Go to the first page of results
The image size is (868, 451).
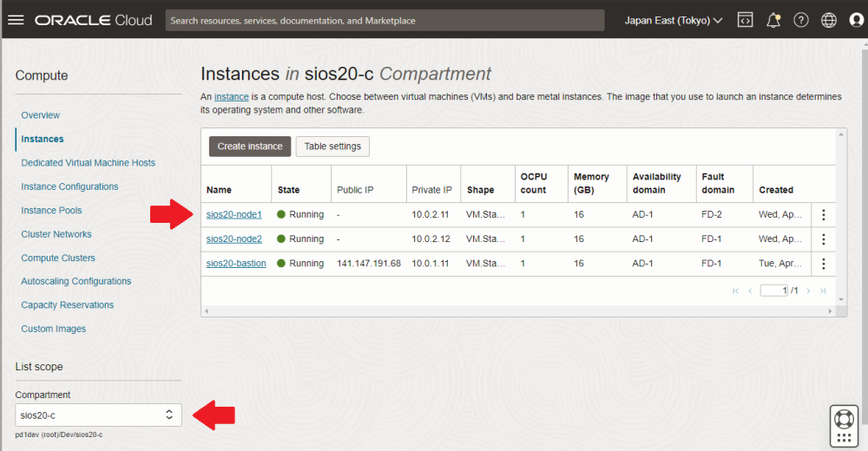pos(735,291)
